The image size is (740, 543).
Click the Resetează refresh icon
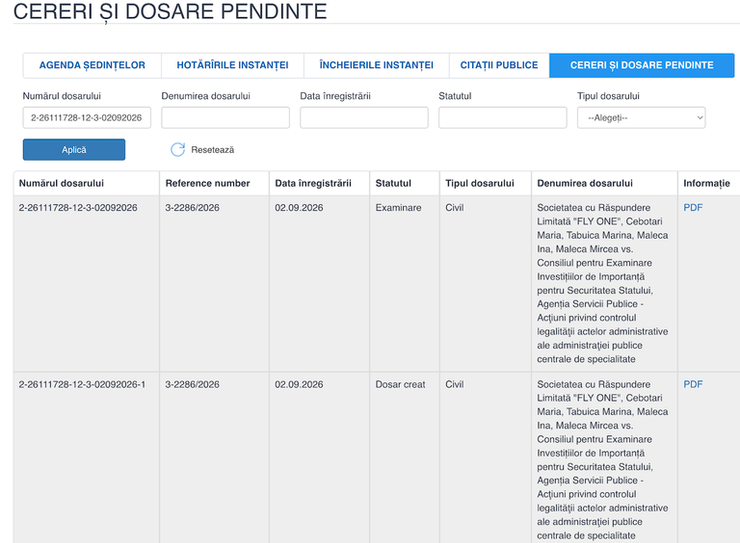pos(177,150)
